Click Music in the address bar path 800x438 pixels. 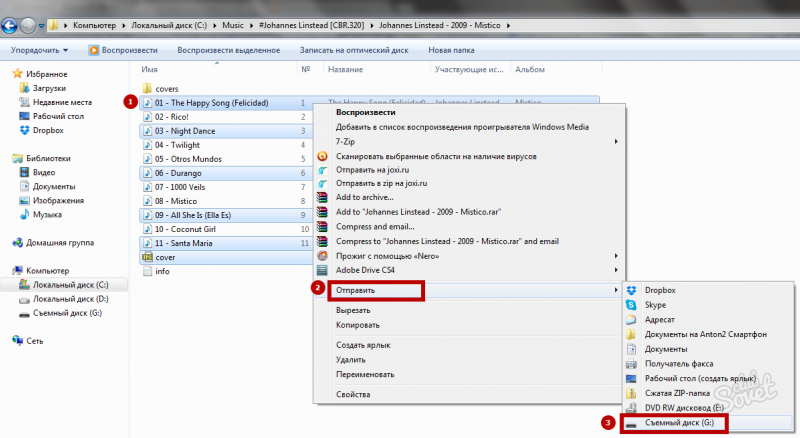coord(233,25)
